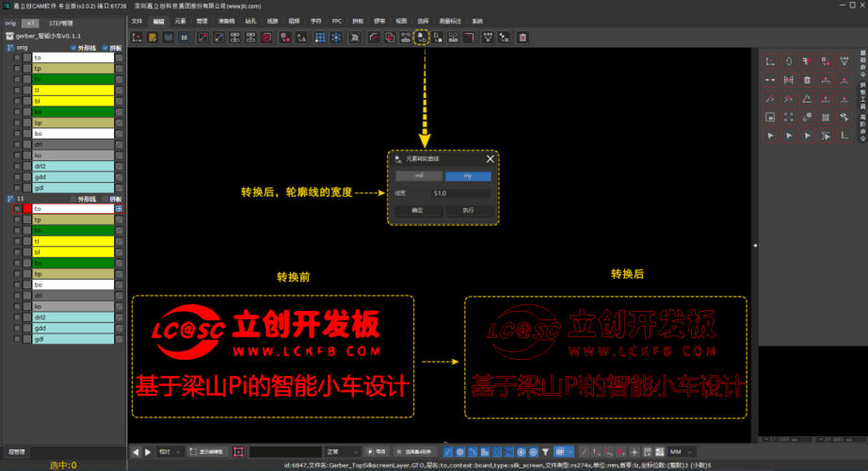Tick the checkbox of step 11 layer to

coord(17,209)
